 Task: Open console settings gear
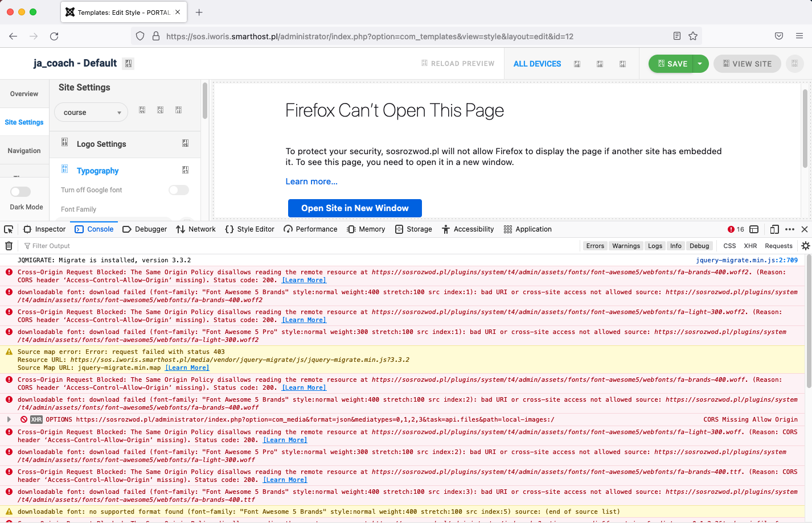805,246
